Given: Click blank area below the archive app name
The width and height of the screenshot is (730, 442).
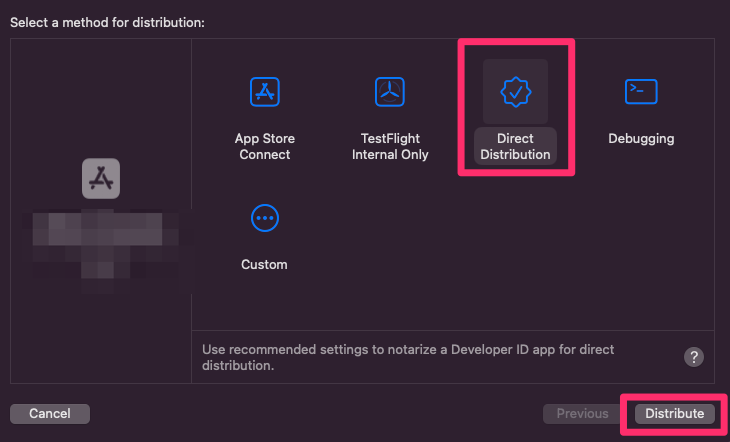Looking at the screenshot, I should point(100,330).
